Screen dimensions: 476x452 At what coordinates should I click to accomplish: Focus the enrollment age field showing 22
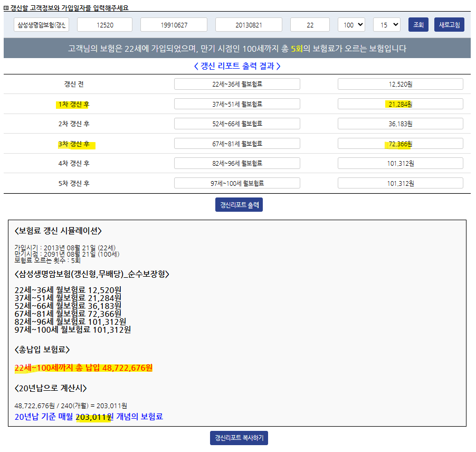coord(310,25)
